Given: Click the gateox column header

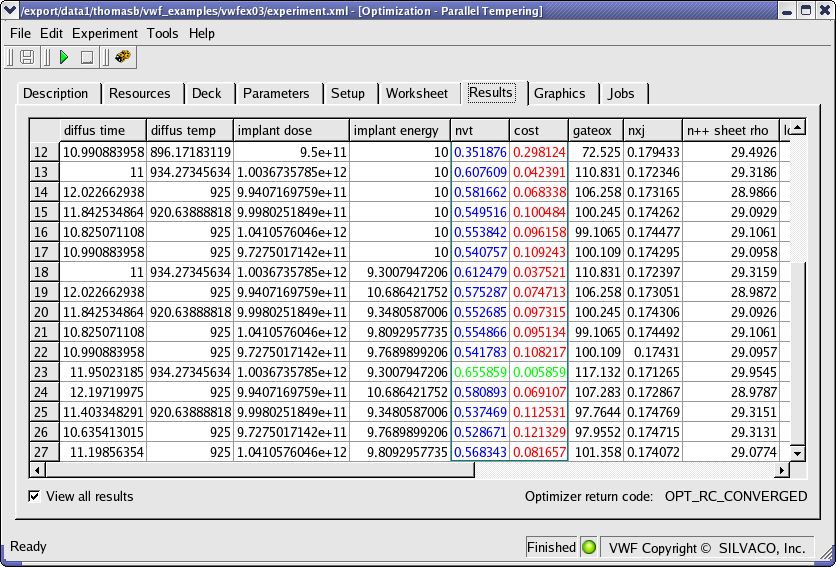Looking at the screenshot, I should coord(596,131).
